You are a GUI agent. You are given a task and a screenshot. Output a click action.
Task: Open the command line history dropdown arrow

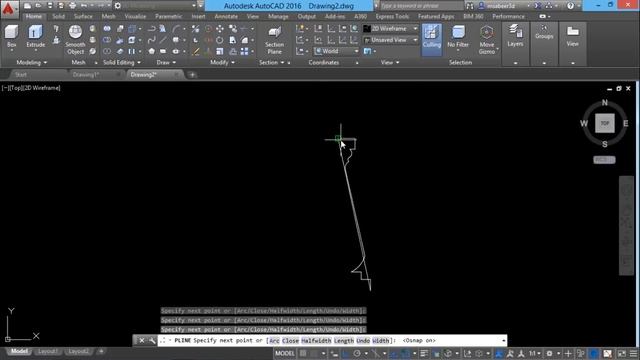click(503, 340)
